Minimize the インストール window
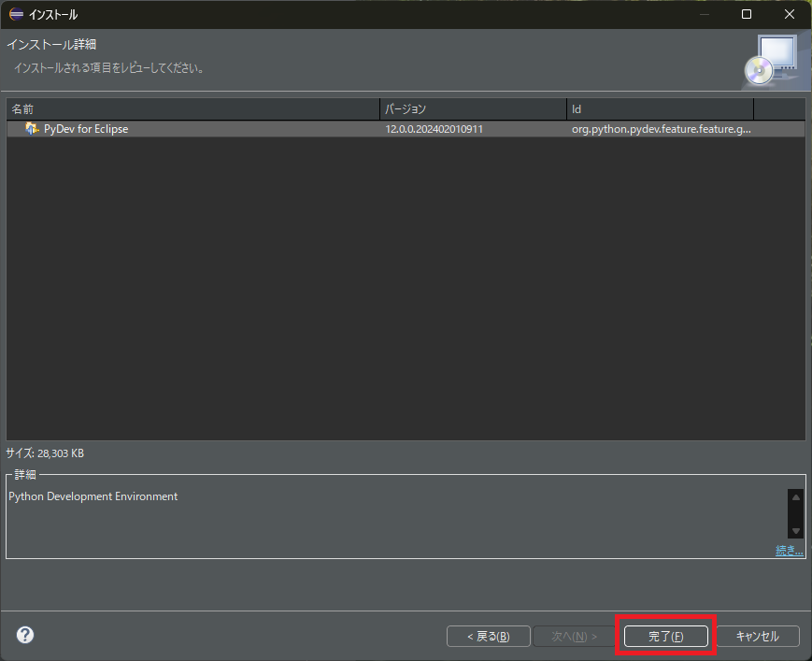This screenshot has height=661, width=812. (x=702, y=14)
